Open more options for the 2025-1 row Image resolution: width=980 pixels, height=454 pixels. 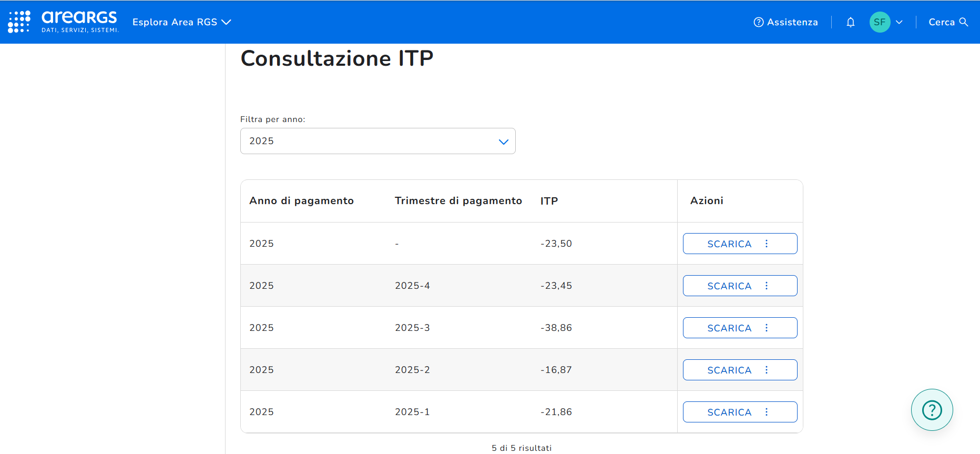click(x=767, y=412)
